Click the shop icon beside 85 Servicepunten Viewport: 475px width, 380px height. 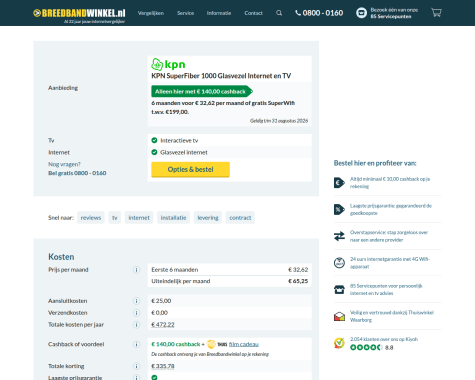(339, 289)
